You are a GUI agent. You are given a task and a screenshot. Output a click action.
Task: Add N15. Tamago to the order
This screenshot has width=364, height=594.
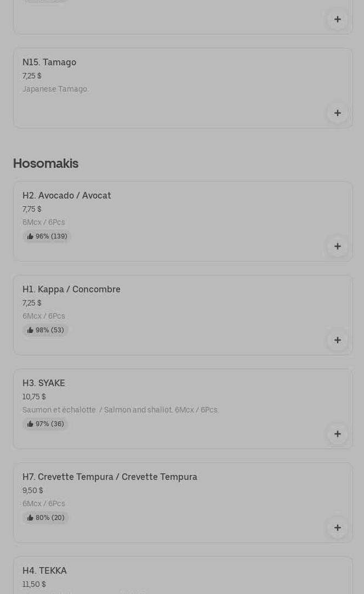tap(338, 113)
